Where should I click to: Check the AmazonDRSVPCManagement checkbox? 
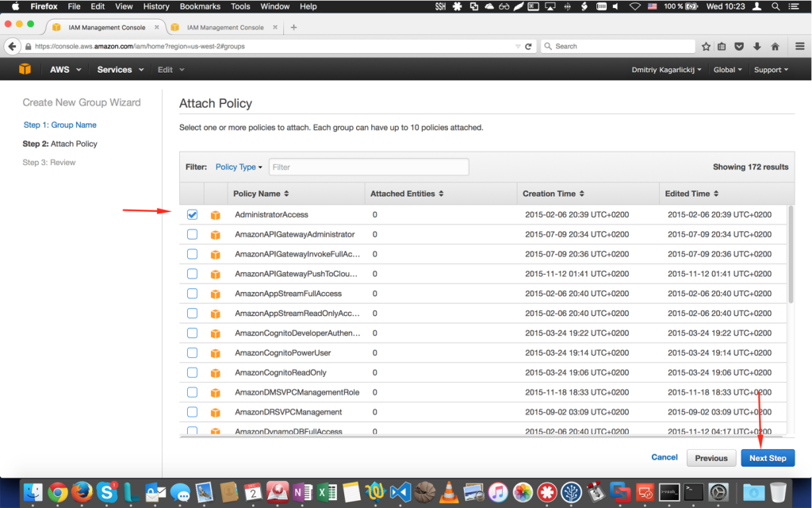point(192,412)
